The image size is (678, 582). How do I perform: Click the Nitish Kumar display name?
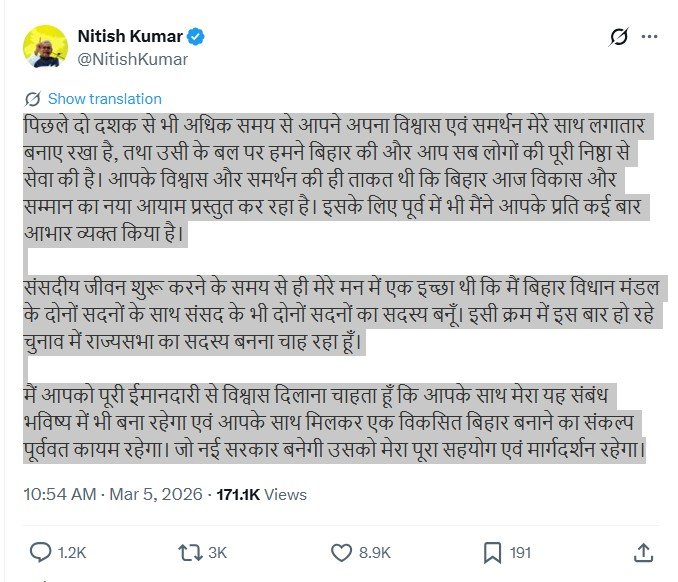tap(130, 37)
